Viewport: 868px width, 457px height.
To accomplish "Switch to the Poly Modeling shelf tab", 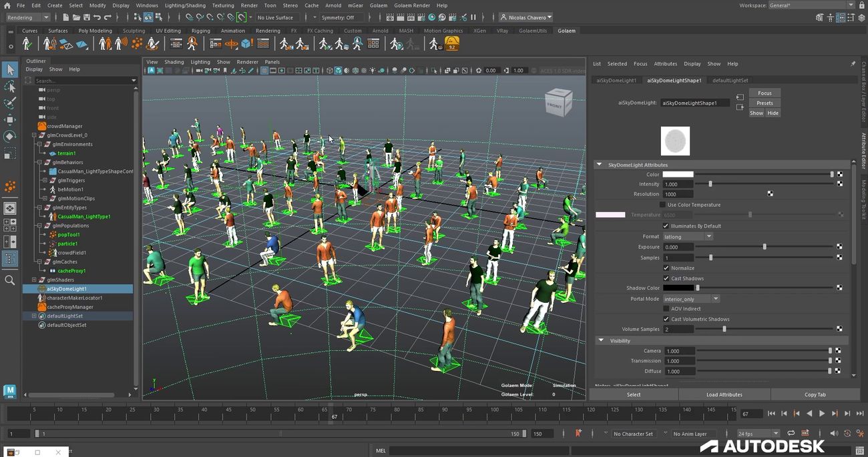I will click(x=95, y=31).
